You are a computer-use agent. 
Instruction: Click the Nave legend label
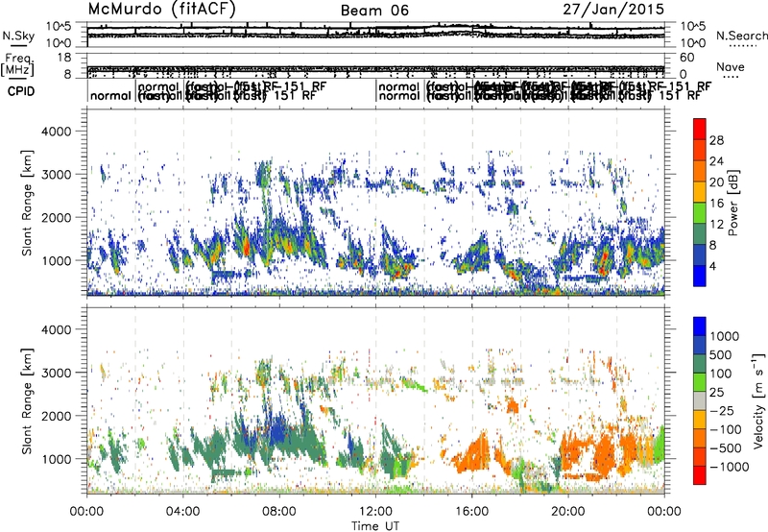click(x=730, y=66)
